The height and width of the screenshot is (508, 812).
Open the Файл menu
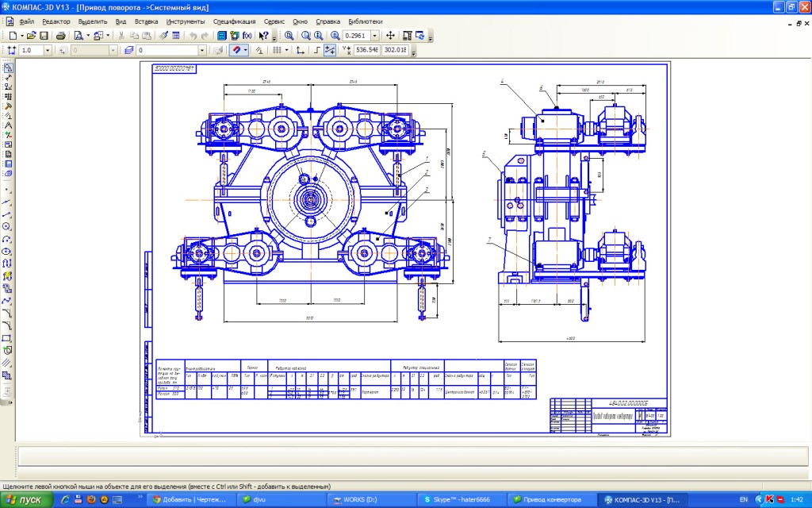click(26, 21)
